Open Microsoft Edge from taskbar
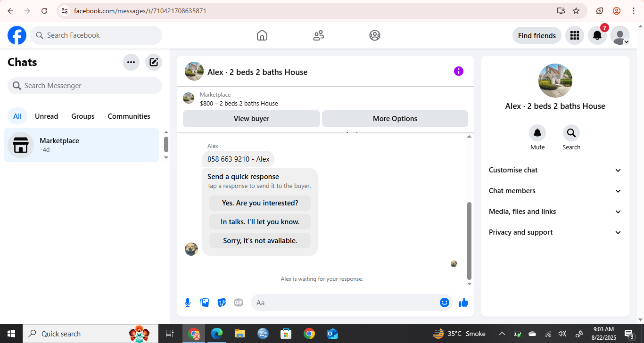644x343 pixels. [x=217, y=334]
